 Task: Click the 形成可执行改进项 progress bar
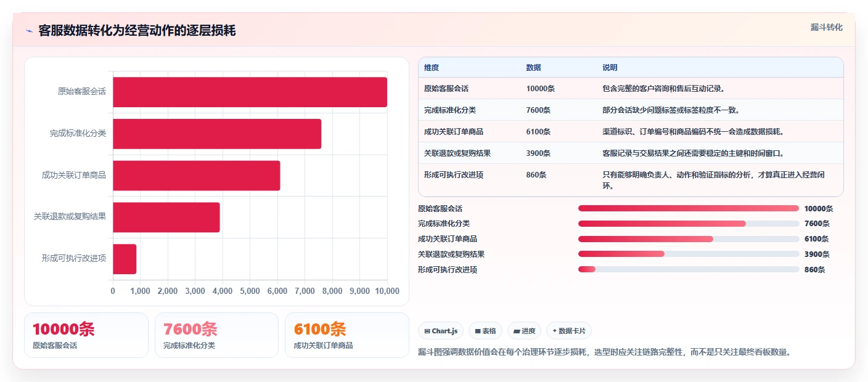click(689, 269)
